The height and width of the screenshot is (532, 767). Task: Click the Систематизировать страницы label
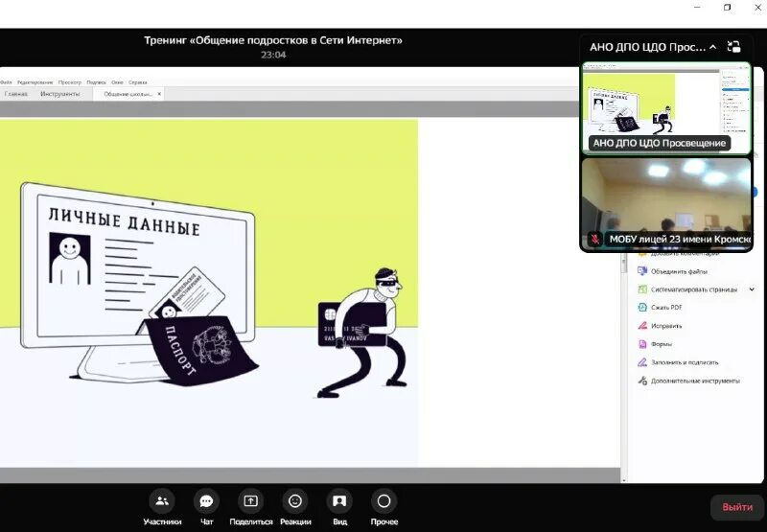pyautogui.click(x=693, y=289)
